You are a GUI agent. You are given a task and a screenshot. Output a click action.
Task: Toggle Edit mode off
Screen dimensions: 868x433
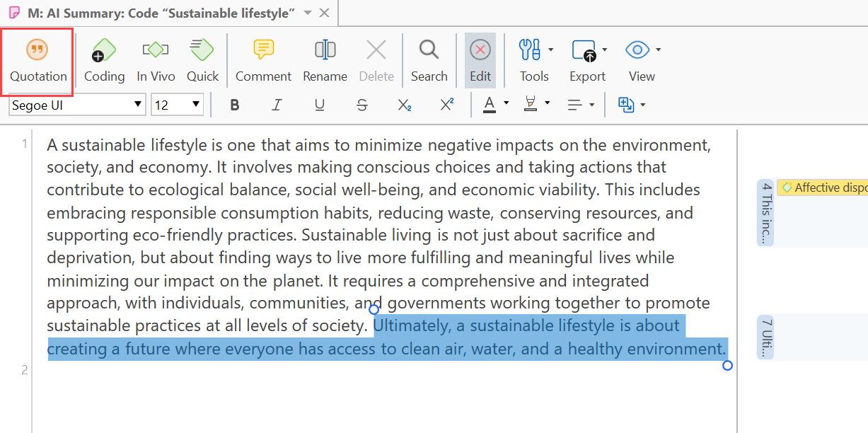pyautogui.click(x=480, y=61)
